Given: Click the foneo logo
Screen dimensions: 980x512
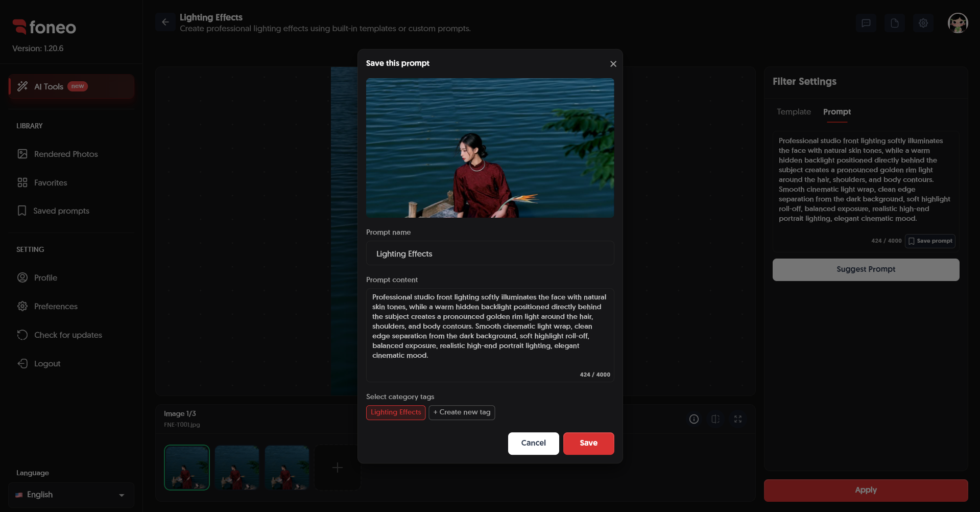Looking at the screenshot, I should pos(44,27).
